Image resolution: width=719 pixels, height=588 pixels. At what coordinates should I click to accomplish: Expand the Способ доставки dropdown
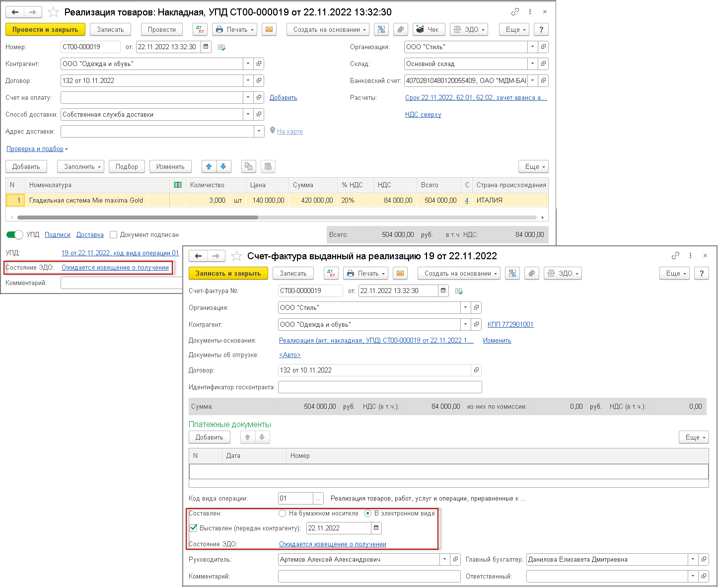248,114
